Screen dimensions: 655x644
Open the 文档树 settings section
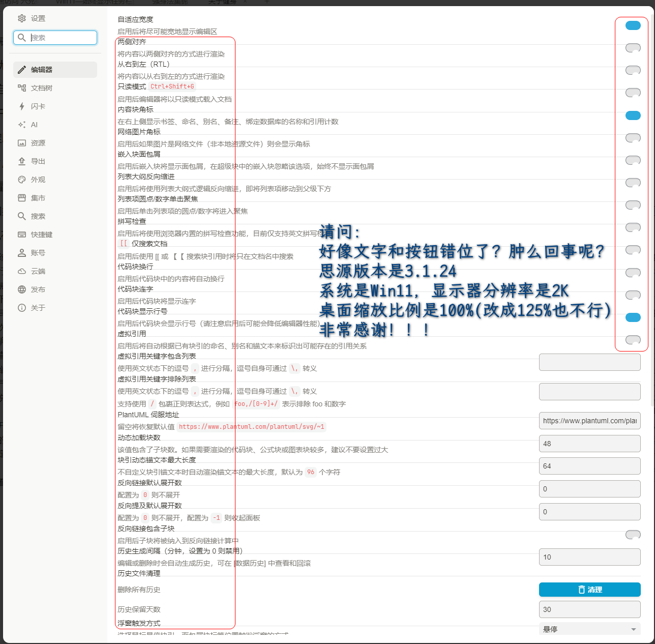55,88
